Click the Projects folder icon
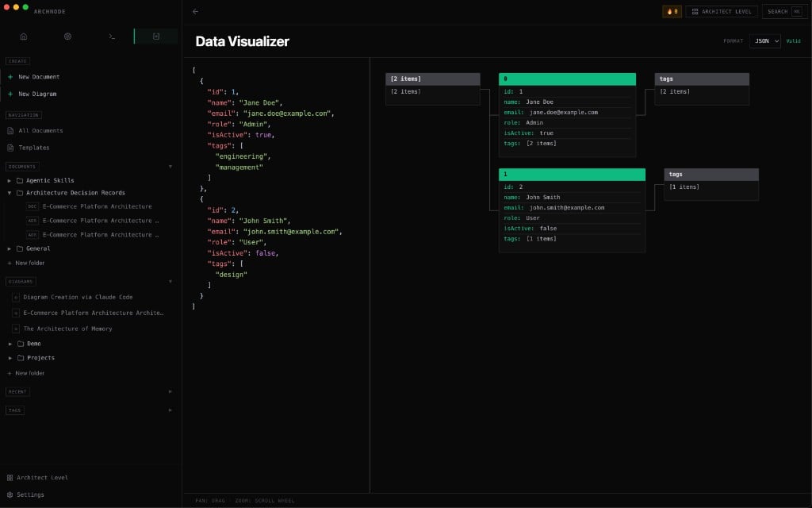The width and height of the screenshot is (812, 508). click(21, 358)
